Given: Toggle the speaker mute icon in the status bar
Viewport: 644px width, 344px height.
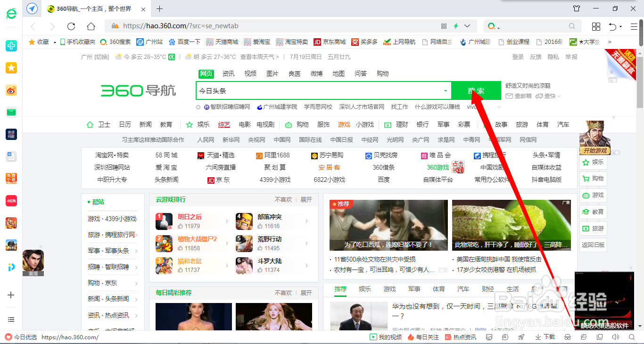Looking at the screenshot, I should pyautogui.click(x=615, y=337).
